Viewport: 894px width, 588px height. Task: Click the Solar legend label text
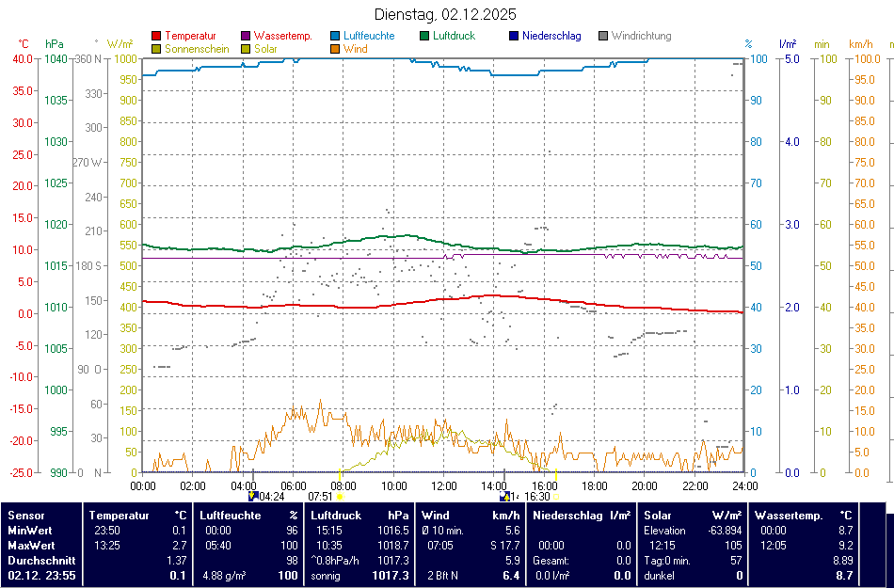pyautogui.click(x=265, y=49)
